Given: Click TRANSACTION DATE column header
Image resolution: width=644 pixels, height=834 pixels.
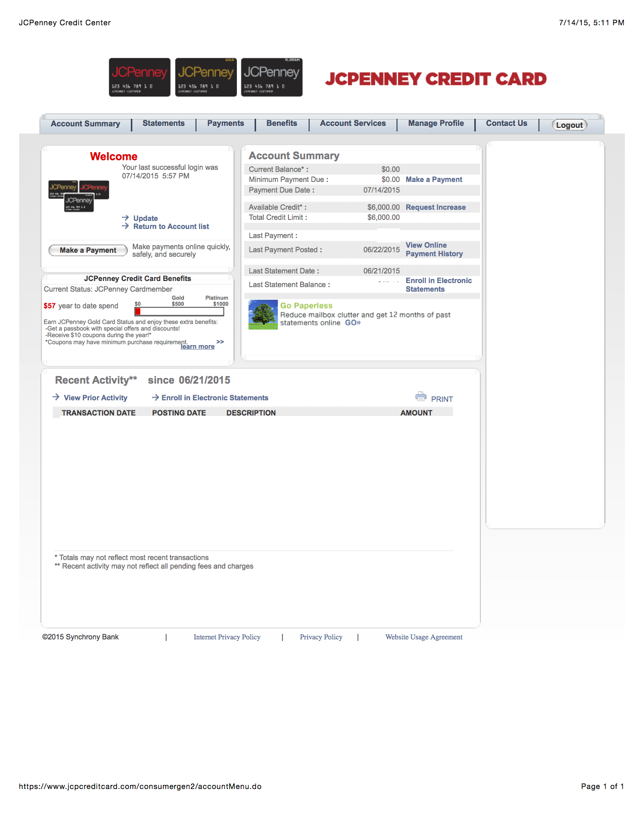Looking at the screenshot, I should [98, 413].
